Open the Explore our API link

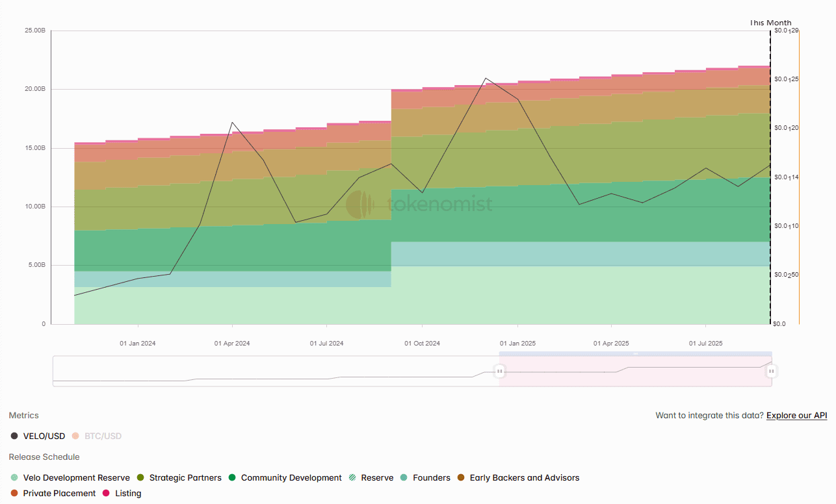click(x=796, y=415)
